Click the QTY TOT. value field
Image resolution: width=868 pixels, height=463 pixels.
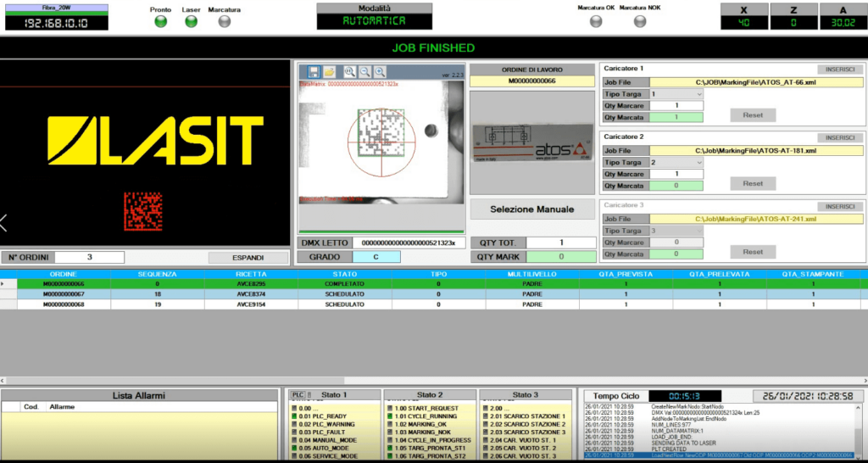coord(561,243)
